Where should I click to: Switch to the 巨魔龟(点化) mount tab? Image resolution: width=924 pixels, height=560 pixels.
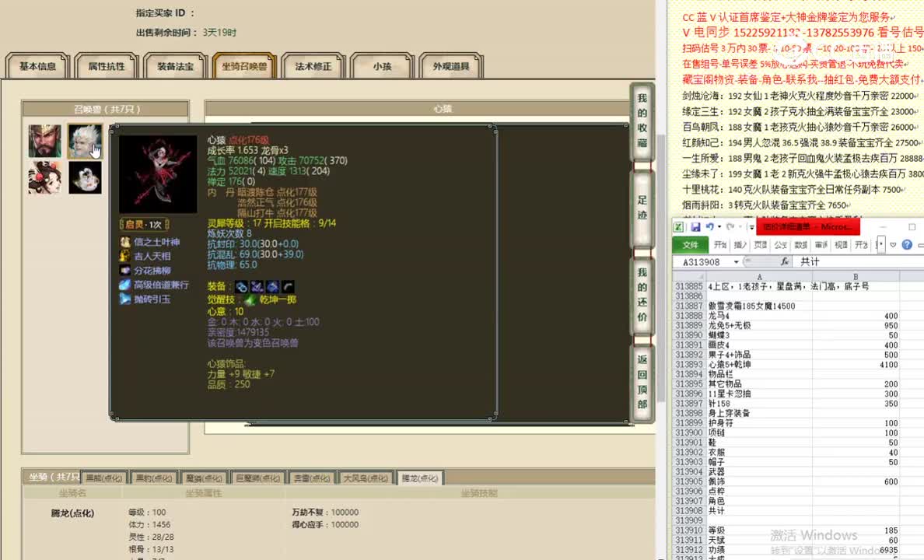click(x=258, y=478)
